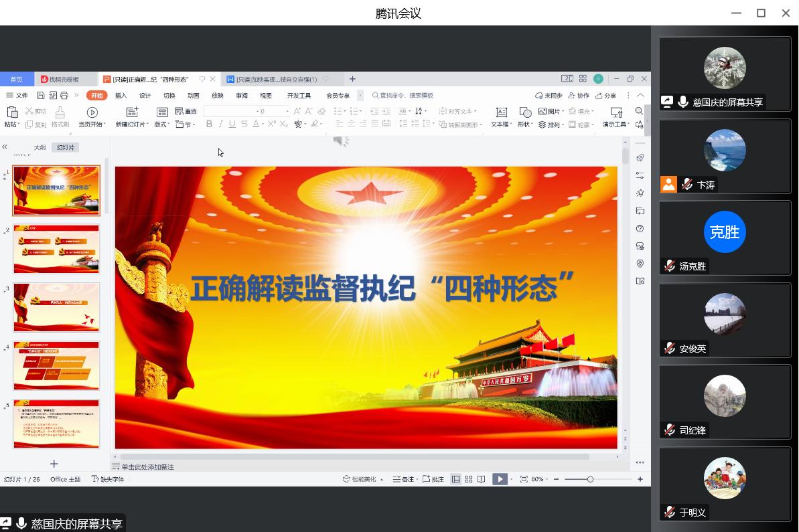Click the 文本框 text box icon

point(501,112)
